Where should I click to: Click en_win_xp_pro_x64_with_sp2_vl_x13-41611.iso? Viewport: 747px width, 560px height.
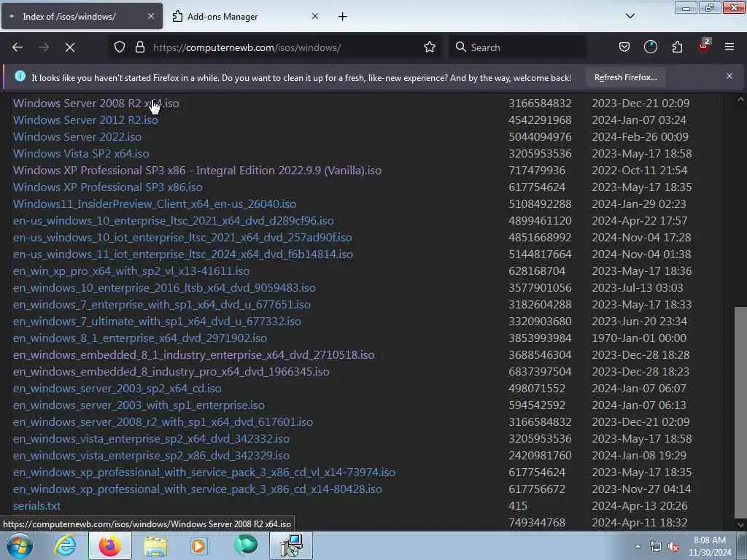click(x=131, y=271)
